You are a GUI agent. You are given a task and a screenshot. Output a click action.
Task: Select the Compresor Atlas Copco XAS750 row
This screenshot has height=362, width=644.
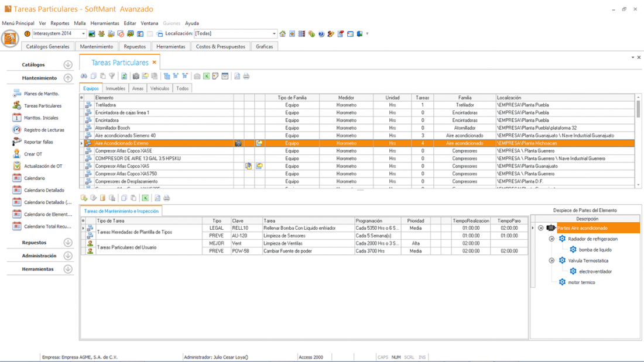[126, 174]
